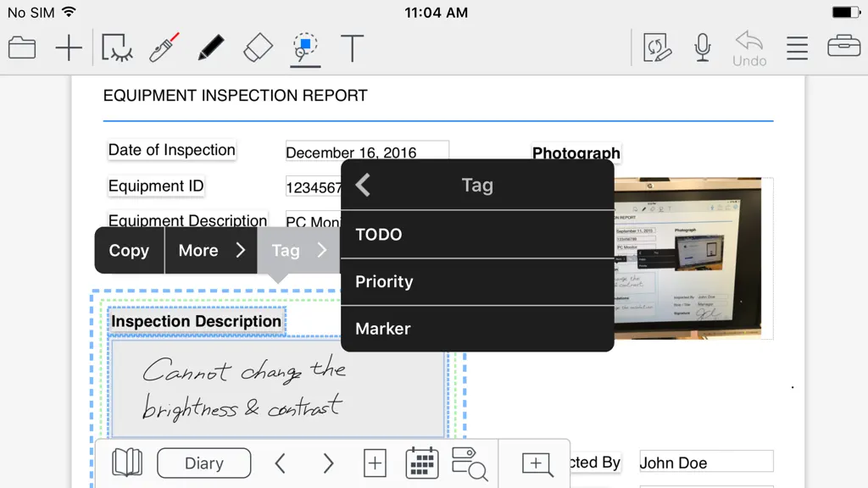Go back from the Tag menu
The image size is (868, 488).
(x=363, y=185)
